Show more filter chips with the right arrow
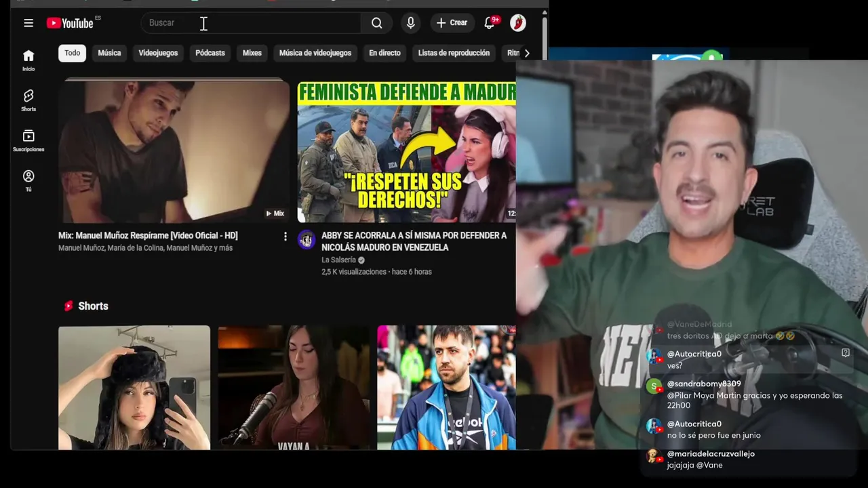 pos(527,53)
